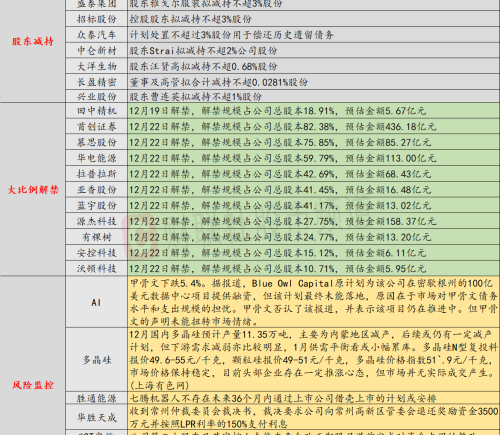500x435 pixels.
Task: Select 亚香股份 unlock detail 41.45%
Action: click(x=280, y=190)
